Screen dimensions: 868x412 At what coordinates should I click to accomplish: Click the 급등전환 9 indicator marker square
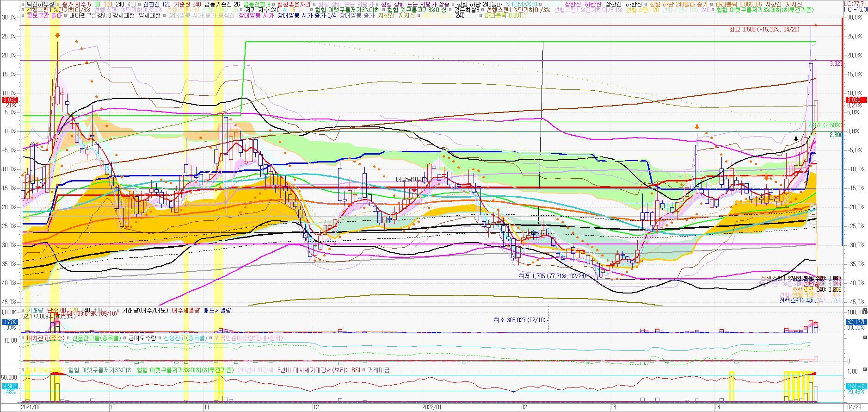[246, 4]
